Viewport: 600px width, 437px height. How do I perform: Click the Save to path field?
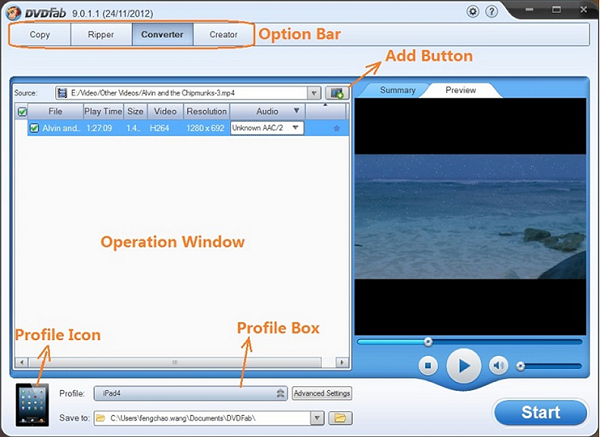click(x=203, y=418)
